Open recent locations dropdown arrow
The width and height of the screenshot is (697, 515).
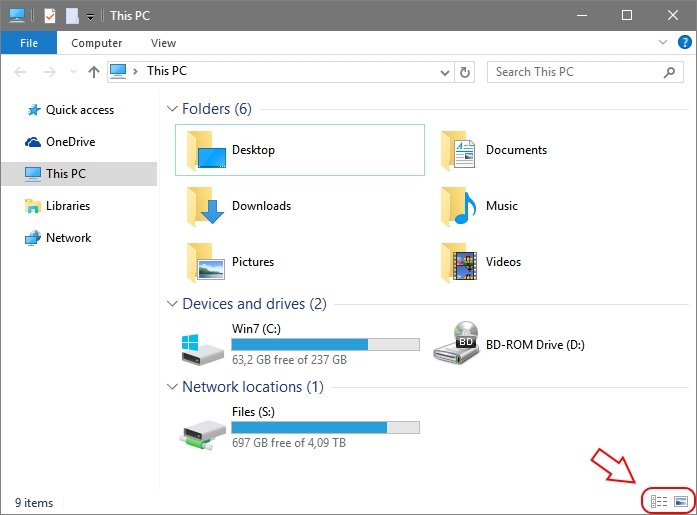73,72
